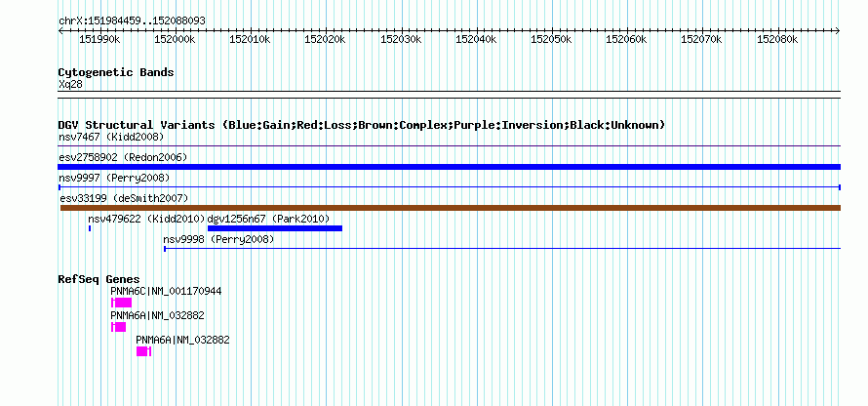868x406 pixels.
Task: Select the brown esv33199 complex variant bar
Action: 451,208
